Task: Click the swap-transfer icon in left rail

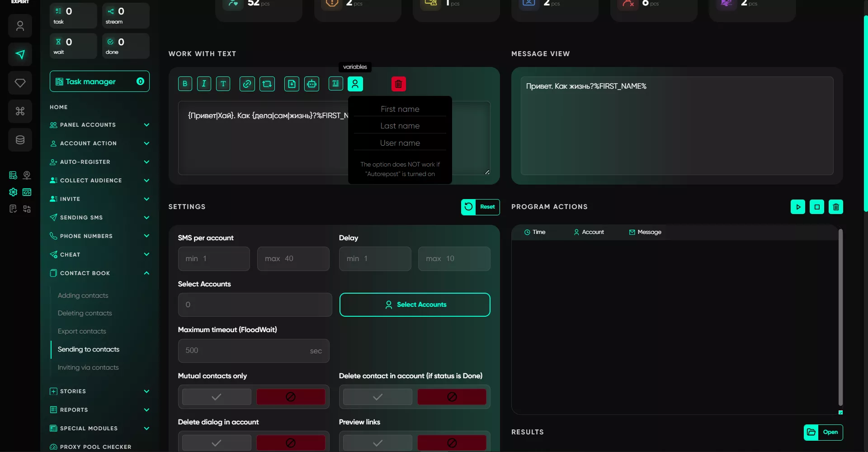Action: [x=27, y=209]
